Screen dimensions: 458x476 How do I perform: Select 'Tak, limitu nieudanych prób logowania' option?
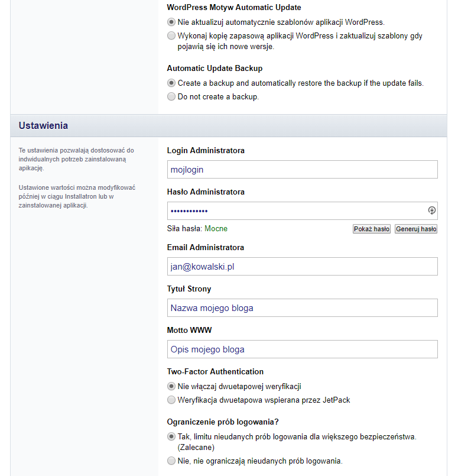[x=171, y=437]
